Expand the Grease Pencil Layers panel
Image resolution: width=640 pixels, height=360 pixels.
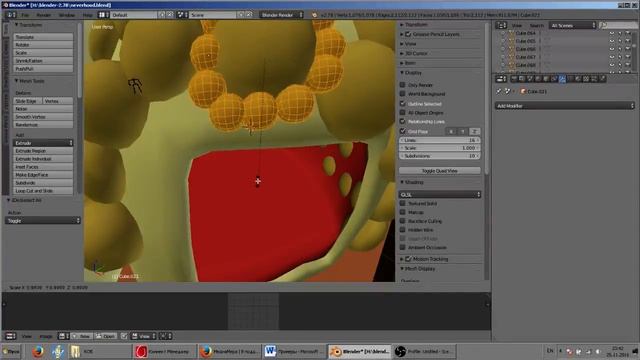click(x=402, y=34)
